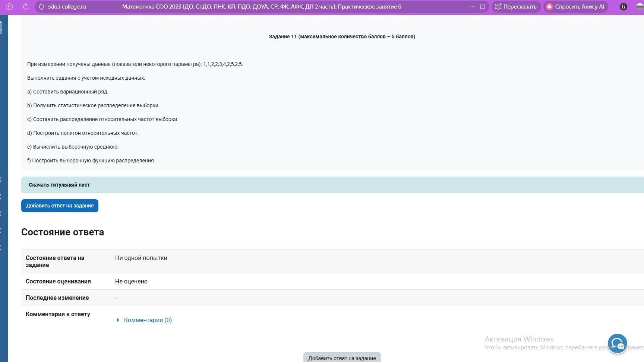This screenshot has height=362, width=644.
Task: Click the Ни одной попытки status cell
Action: coord(141,258)
